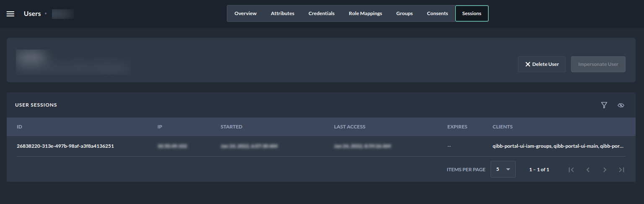Viewport: 644px width, 204px height.
Task: Open the items per page dropdown
Action: [x=503, y=169]
